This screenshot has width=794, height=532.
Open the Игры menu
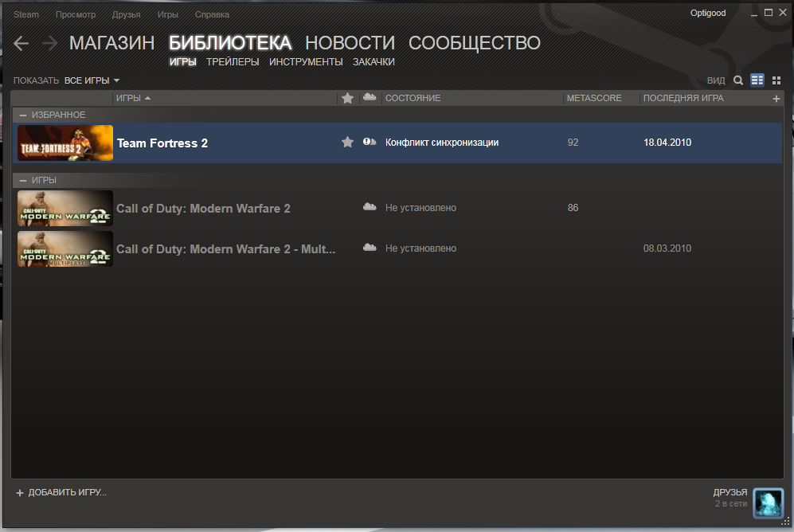[x=167, y=14]
